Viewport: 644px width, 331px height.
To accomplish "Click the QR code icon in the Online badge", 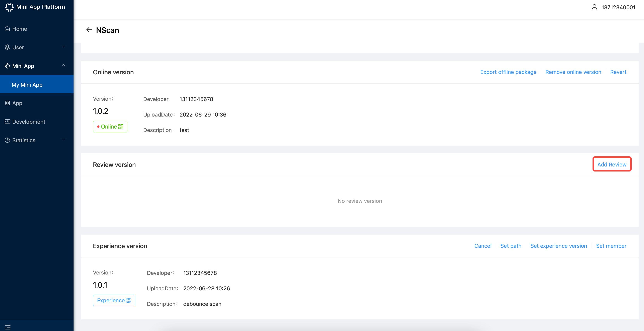I will click(121, 127).
